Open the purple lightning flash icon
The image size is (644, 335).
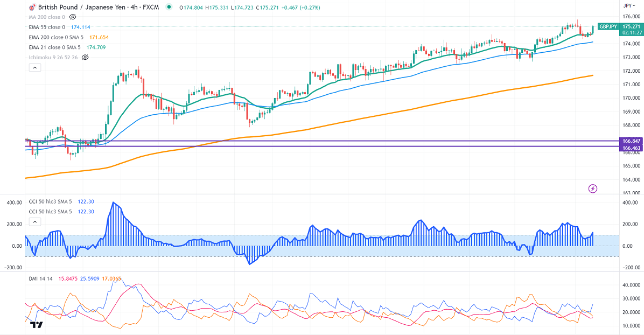pyautogui.click(x=593, y=189)
